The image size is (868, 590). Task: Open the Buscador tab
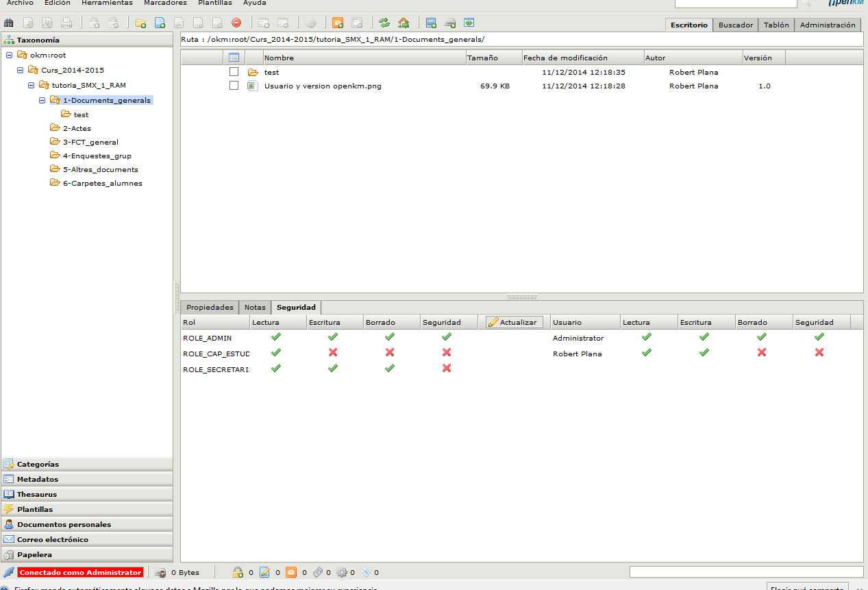point(736,25)
